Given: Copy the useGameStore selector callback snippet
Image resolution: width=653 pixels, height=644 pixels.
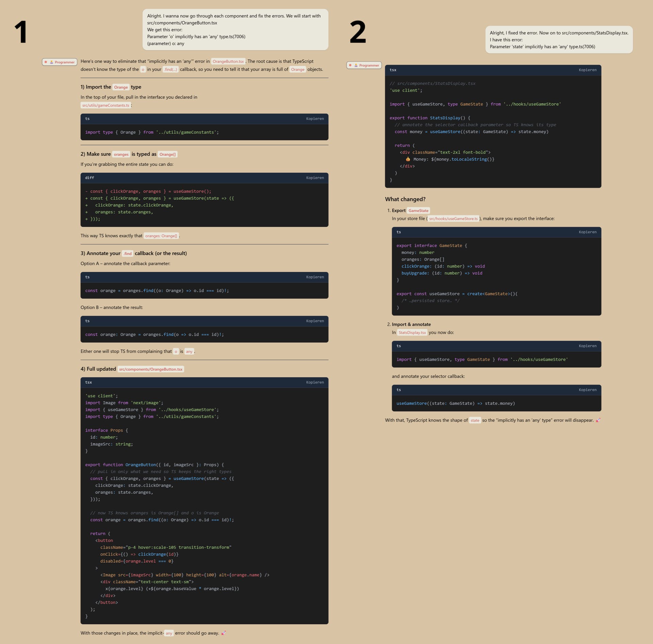Looking at the screenshot, I should (x=587, y=390).
